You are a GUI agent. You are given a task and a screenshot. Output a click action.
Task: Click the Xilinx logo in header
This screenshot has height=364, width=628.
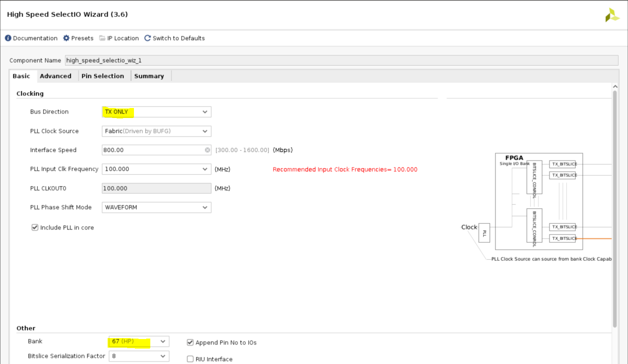(x=612, y=15)
